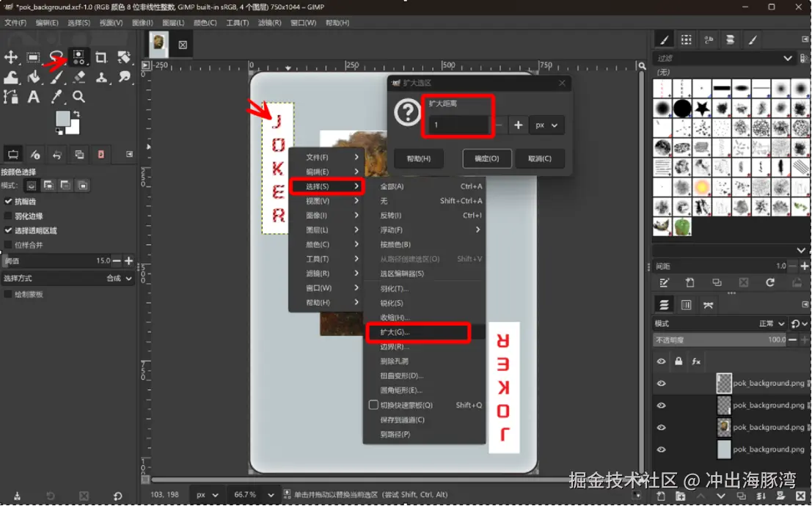Open the Device Status tab
Screen dimensions: 812x506
tap(34, 154)
